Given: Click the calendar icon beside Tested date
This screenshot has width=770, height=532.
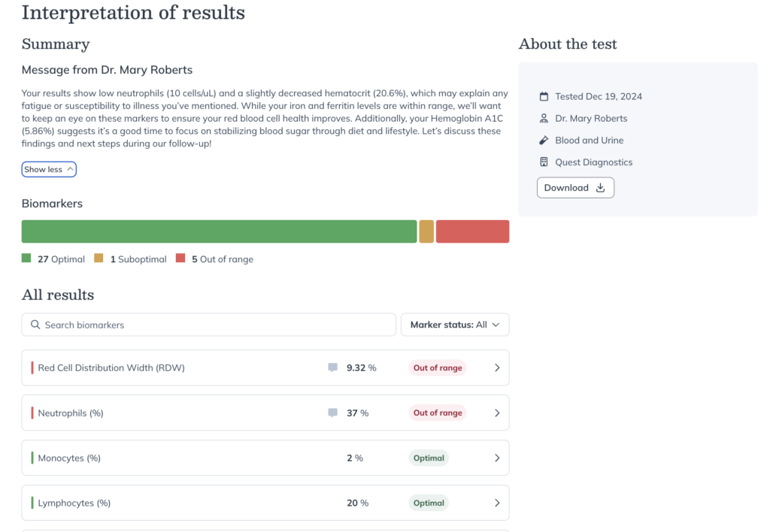Looking at the screenshot, I should [x=544, y=97].
